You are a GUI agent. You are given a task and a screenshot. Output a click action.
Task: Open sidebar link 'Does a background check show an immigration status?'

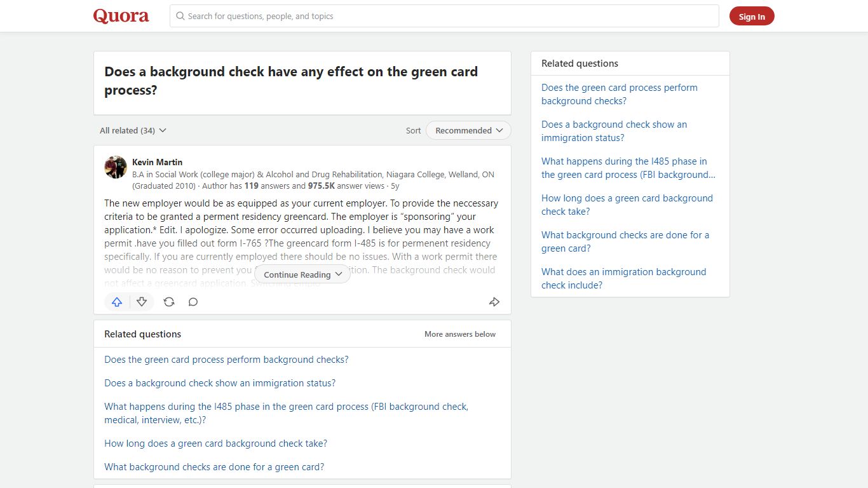pyautogui.click(x=614, y=131)
